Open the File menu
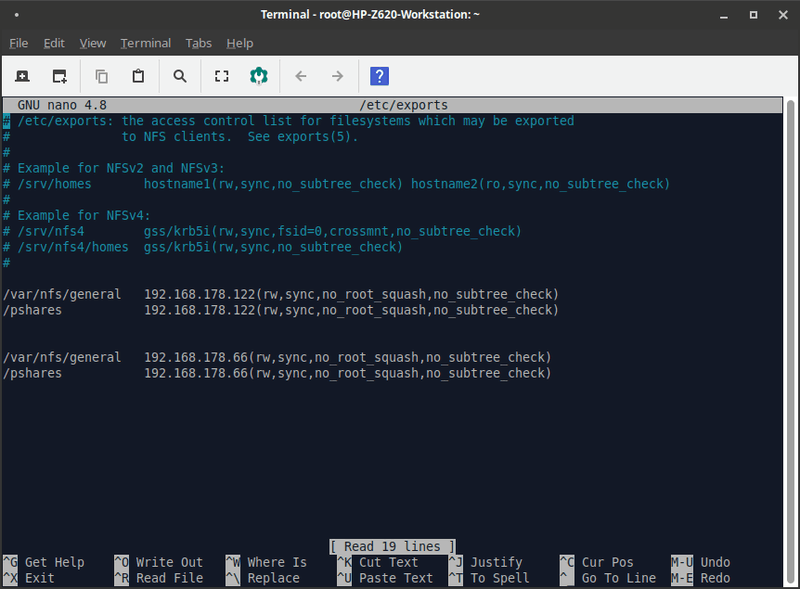This screenshot has width=800, height=589. pos(18,43)
